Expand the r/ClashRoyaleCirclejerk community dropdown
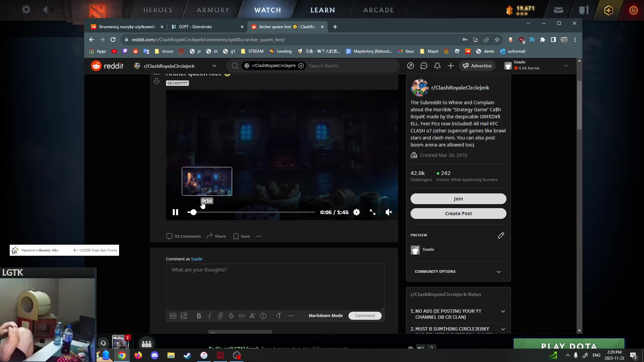Image resolution: width=644 pixels, height=362 pixels. [214, 66]
